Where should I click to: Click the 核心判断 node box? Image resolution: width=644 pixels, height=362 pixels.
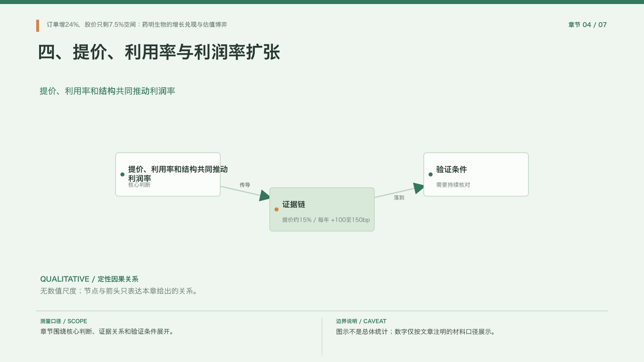click(168, 175)
